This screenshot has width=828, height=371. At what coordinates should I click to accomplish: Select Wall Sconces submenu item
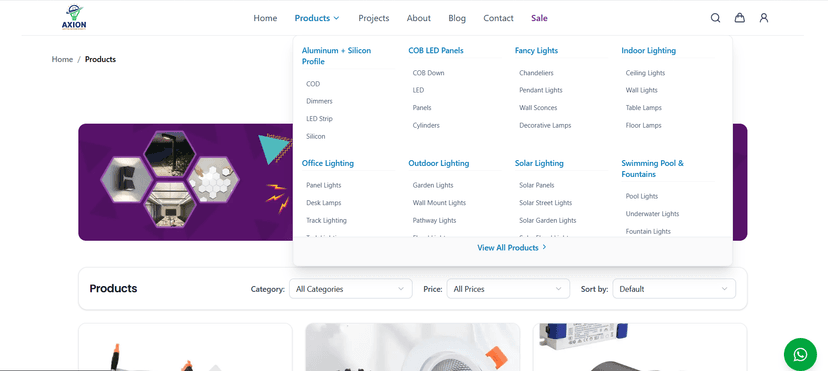[538, 108]
